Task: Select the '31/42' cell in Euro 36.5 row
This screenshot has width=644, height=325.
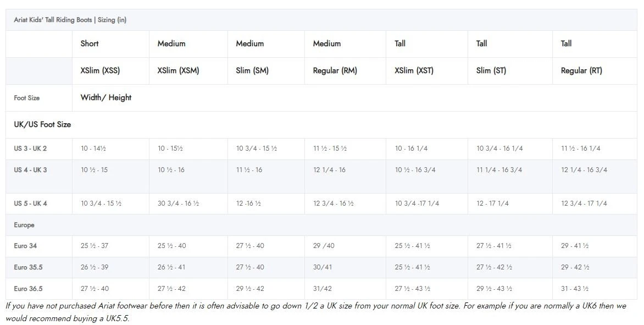Action: tap(322, 289)
